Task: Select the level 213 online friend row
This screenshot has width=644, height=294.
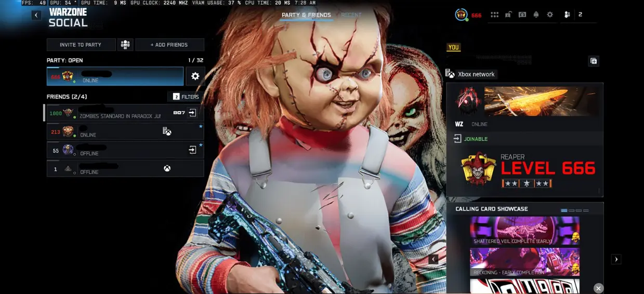Action: coord(125,131)
